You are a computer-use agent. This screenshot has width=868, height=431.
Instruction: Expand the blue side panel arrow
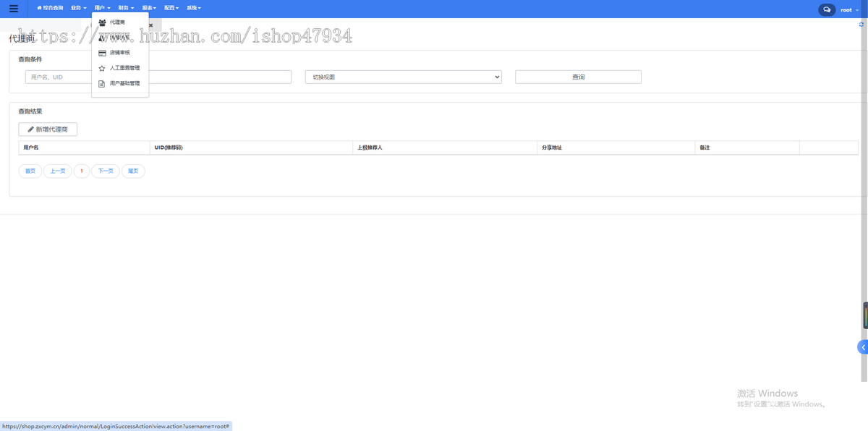point(862,347)
